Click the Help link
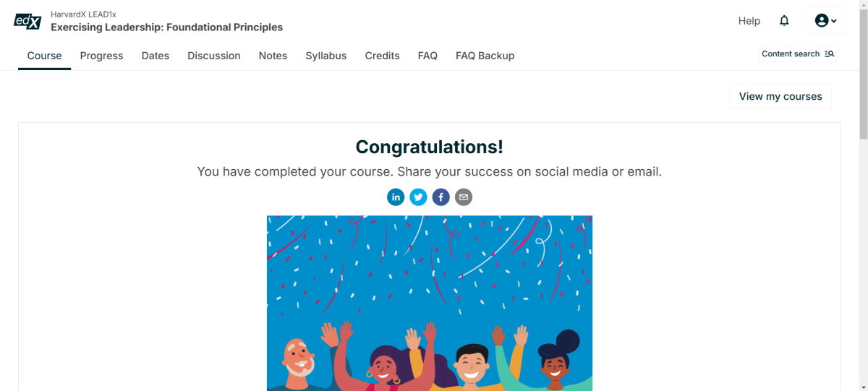The width and height of the screenshot is (868, 391). (x=749, y=21)
